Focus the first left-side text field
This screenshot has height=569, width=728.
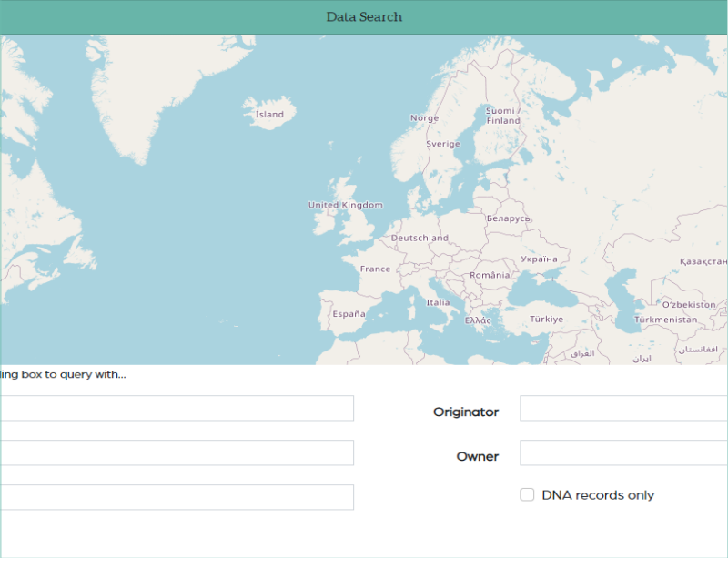coord(177,409)
